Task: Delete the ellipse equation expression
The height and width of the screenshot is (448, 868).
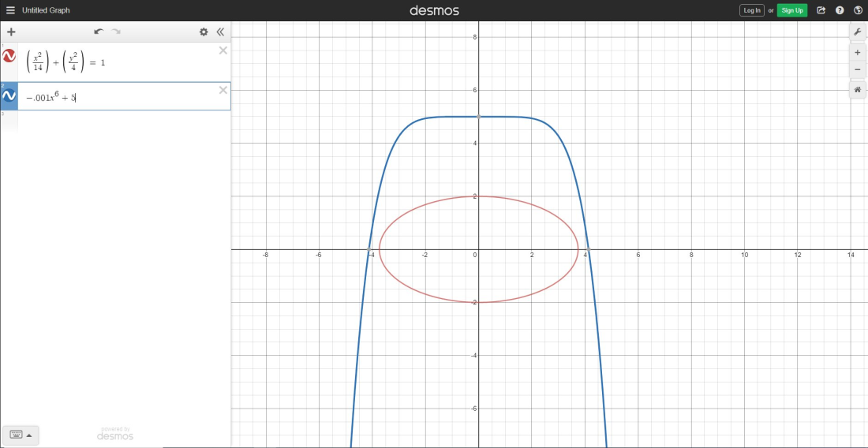Action: [223, 50]
